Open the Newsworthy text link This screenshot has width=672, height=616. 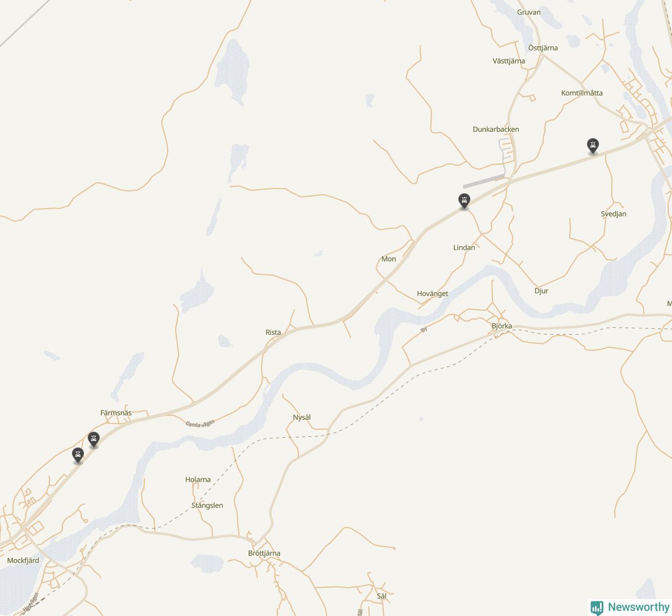point(638,607)
